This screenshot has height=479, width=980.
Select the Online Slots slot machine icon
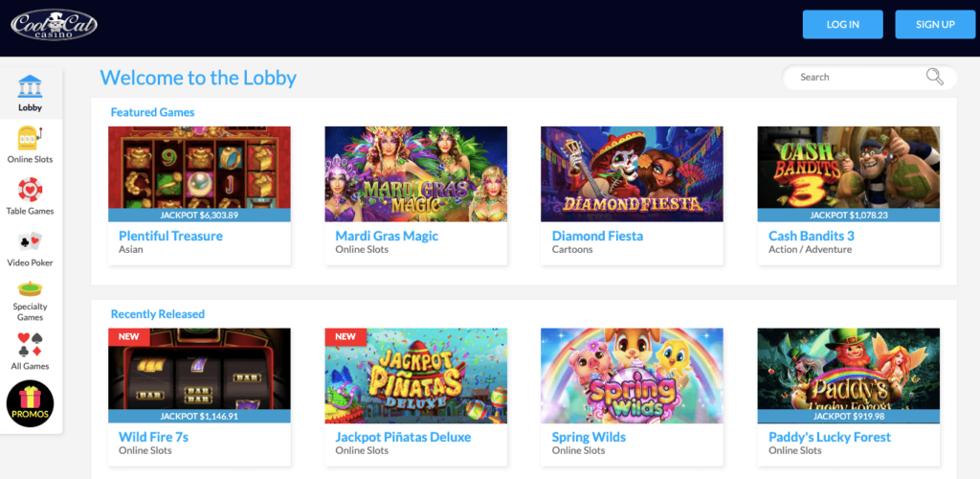[x=30, y=138]
